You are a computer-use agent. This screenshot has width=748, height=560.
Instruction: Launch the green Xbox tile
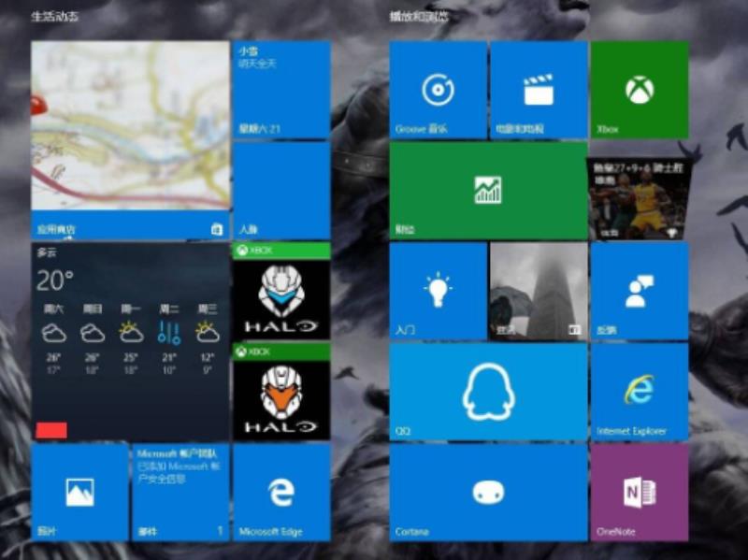640,90
